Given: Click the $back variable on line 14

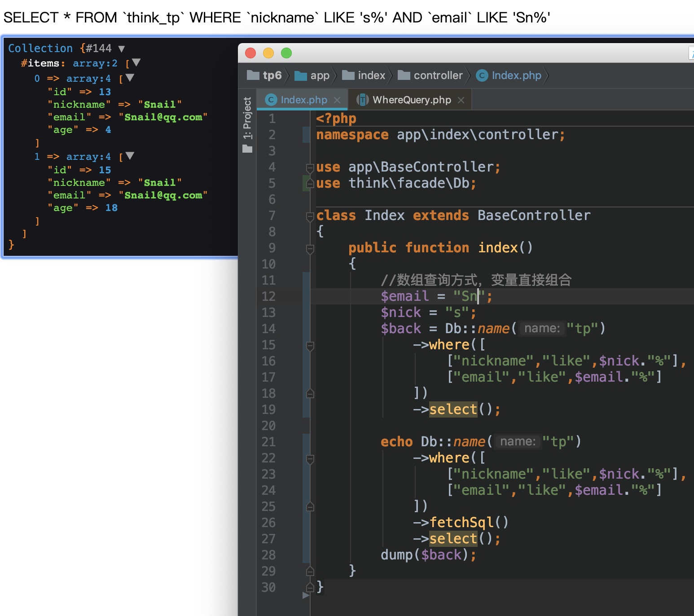Looking at the screenshot, I should coord(401,329).
